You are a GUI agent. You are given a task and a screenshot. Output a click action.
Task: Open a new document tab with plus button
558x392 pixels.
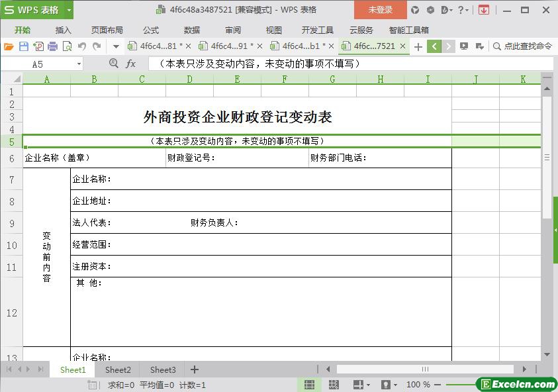click(x=418, y=46)
